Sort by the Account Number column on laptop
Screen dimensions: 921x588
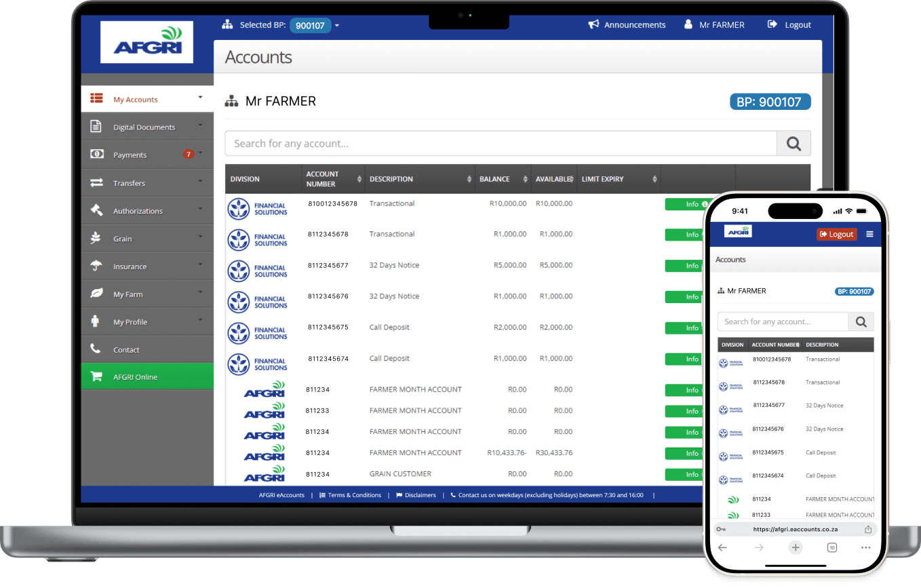[332, 179]
